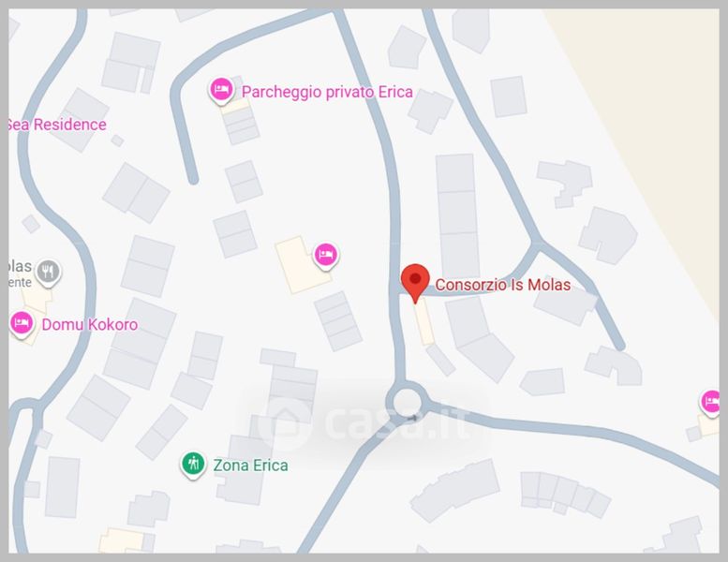
Task: Open the Domu Kokoro place label
Action: [x=90, y=324]
